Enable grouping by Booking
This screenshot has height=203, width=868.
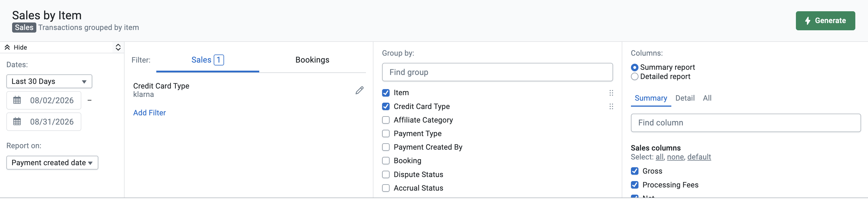pyautogui.click(x=386, y=161)
